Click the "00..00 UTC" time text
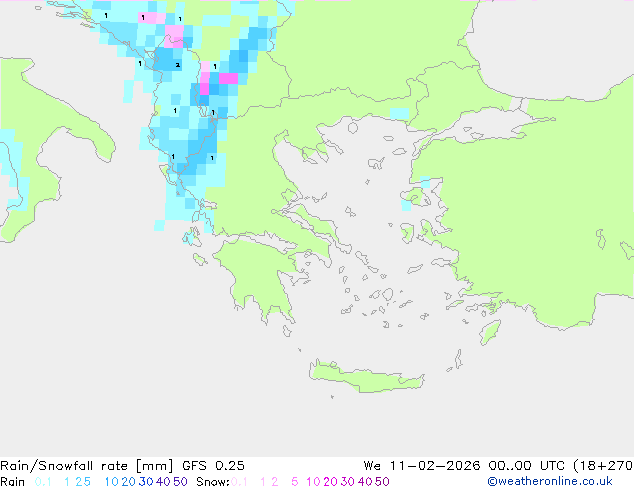This screenshot has width=634, height=490. click(x=527, y=466)
